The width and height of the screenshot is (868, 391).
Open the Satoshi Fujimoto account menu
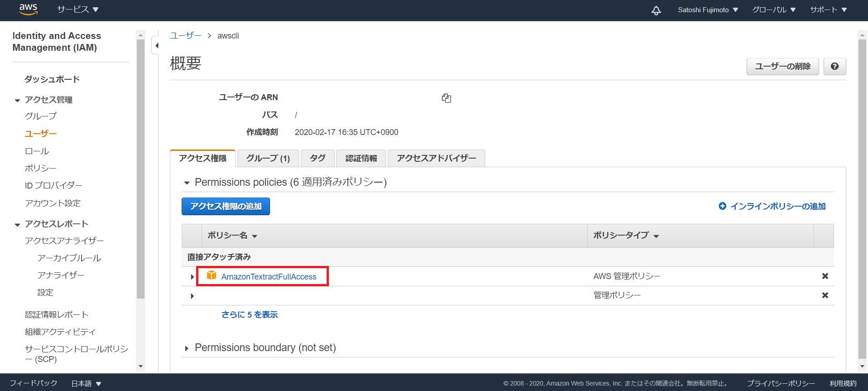(708, 10)
